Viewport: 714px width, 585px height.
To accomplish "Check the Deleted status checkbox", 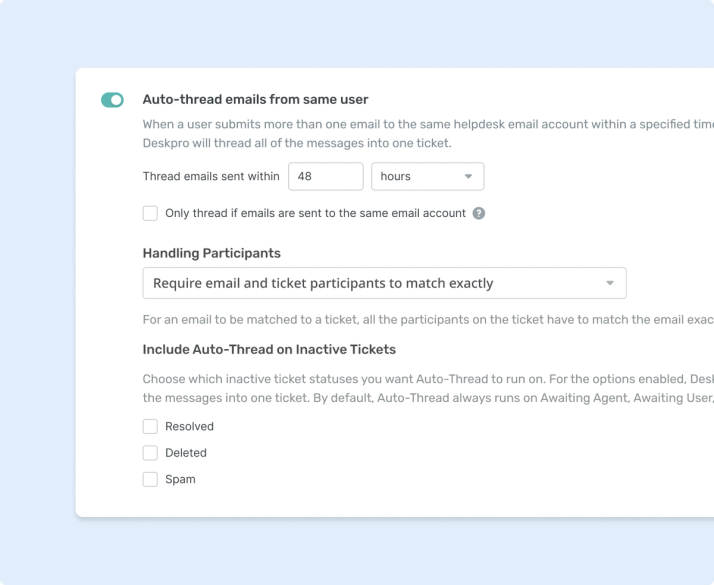I will [x=150, y=453].
